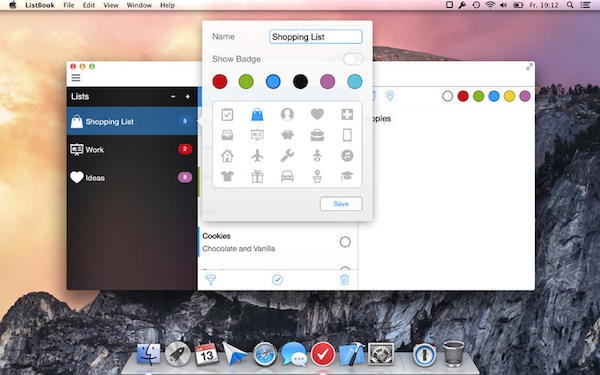The image size is (600, 375).
Task: Open the ListBook application menu
Action: click(40, 5)
